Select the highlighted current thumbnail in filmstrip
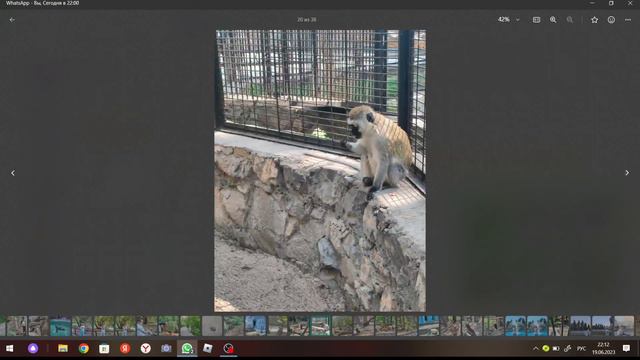Viewport: 640px width, 360px height. tap(320, 326)
